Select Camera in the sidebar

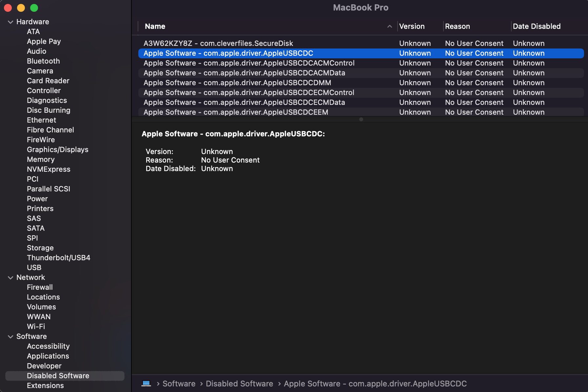40,71
